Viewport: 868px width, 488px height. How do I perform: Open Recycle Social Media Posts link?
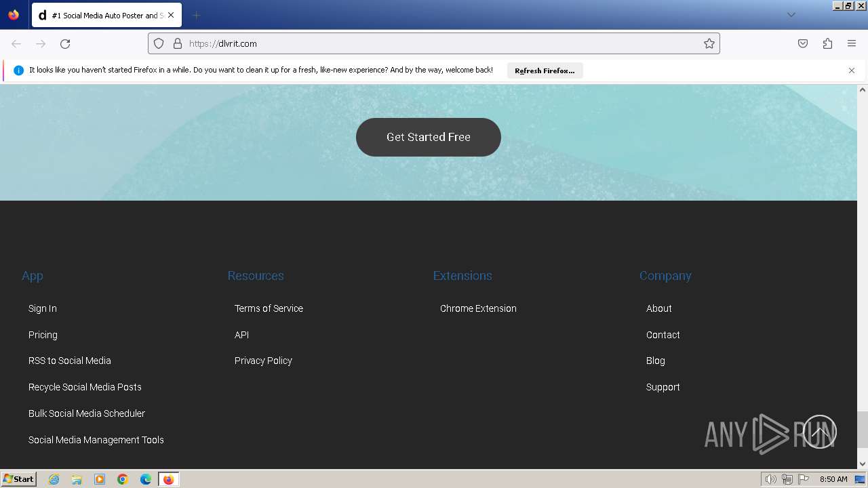(85, 387)
